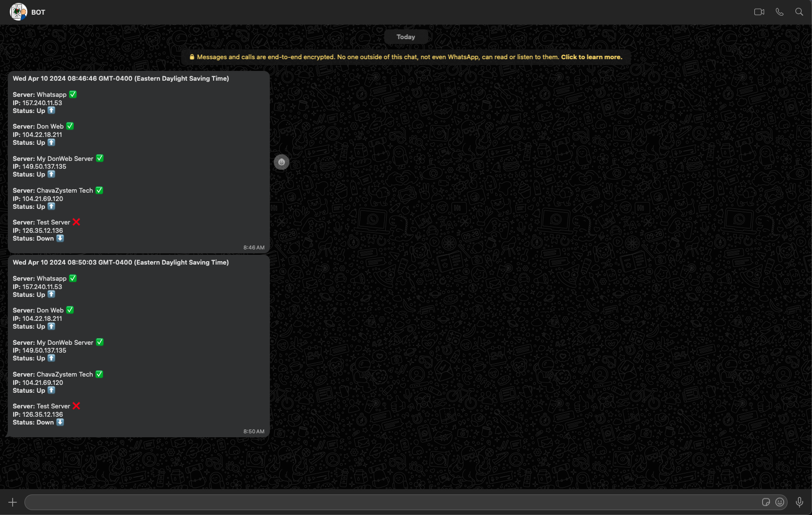Viewport: 812px width, 515px height.
Task: Click IP 157.240.11.53 in first message
Action: point(38,103)
